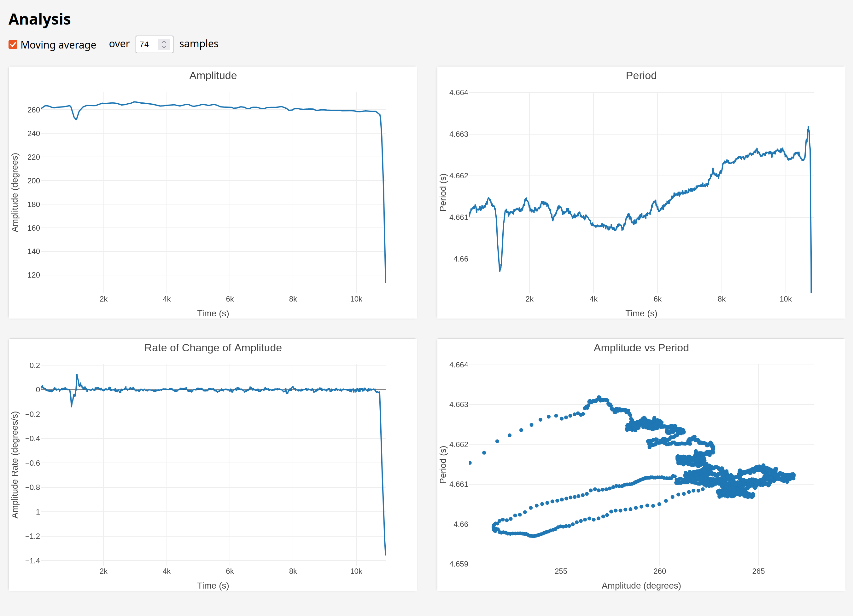Screen dimensions: 853x616
Task: Click the 'Rate of Change of Amplitude' title
Action: click(213, 348)
